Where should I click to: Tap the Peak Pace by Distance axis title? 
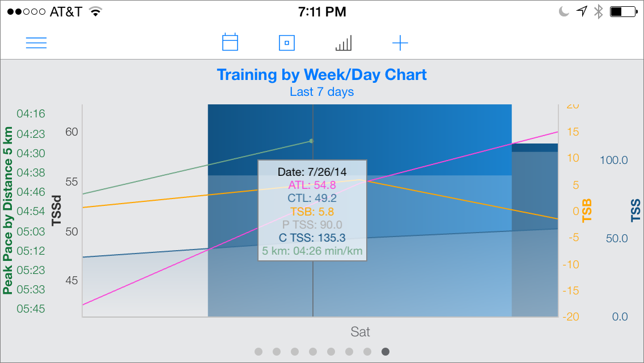coord(8,210)
